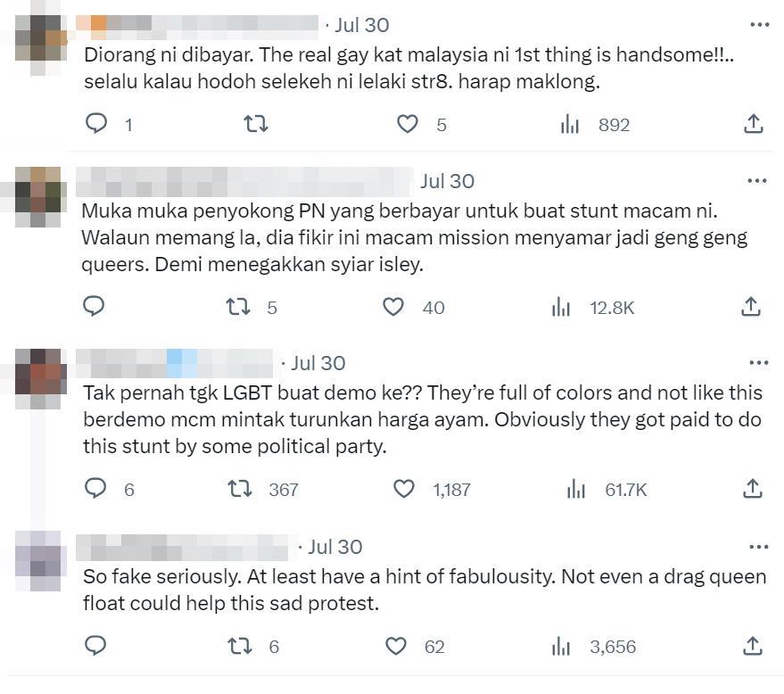Reply to the 'Muka muka penyokong PN' tweet
The width and height of the screenshot is (784, 694).
click(94, 307)
